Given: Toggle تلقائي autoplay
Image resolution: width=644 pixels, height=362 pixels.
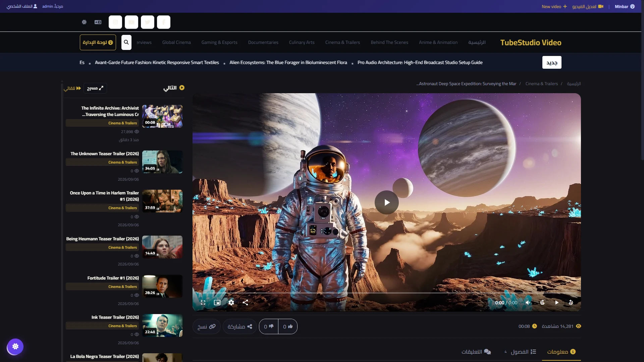Looking at the screenshot, I should (72, 88).
